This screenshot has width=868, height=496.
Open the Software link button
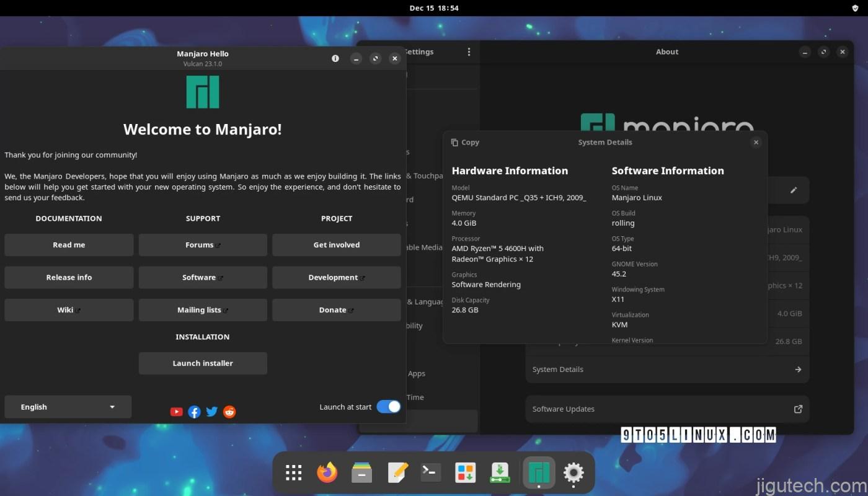click(x=203, y=277)
